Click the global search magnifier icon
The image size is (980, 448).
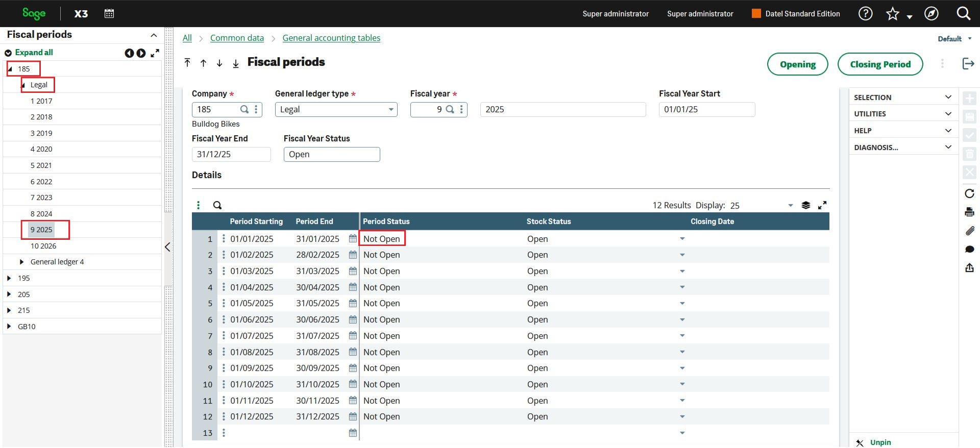pyautogui.click(x=963, y=13)
